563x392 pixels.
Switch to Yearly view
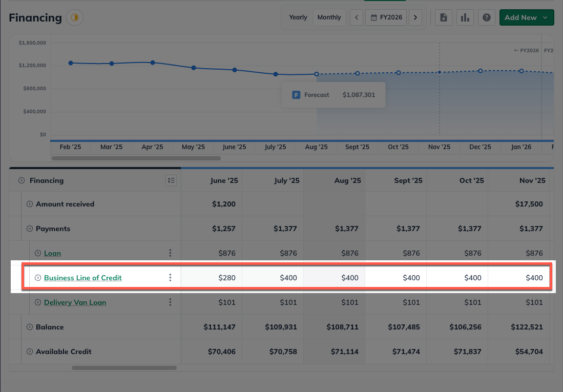(x=298, y=17)
